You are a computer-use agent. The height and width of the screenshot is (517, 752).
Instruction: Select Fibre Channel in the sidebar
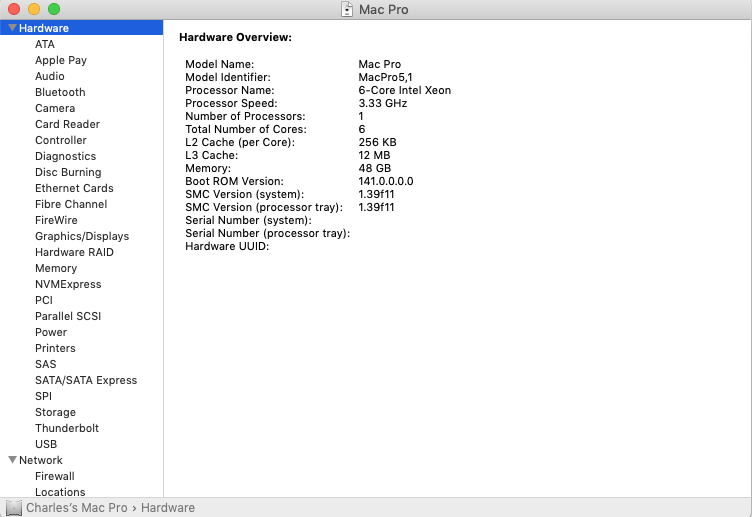(x=71, y=204)
